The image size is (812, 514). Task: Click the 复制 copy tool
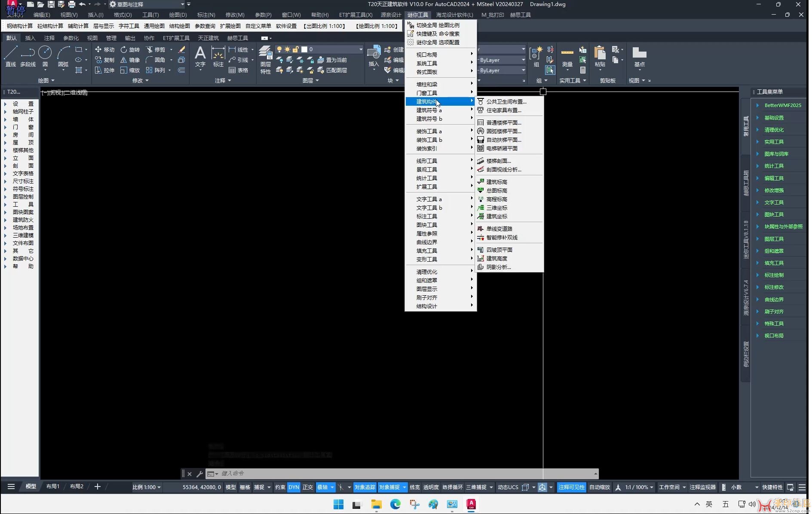point(105,60)
